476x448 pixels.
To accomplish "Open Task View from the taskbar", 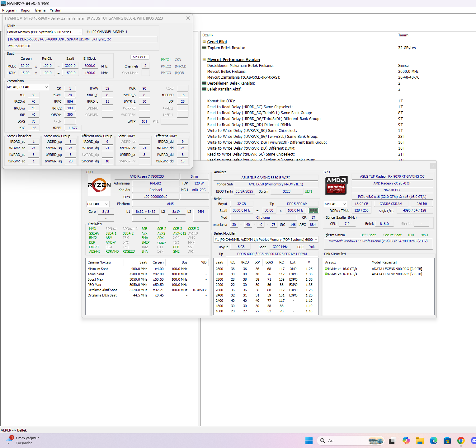I will tap(392, 441).
